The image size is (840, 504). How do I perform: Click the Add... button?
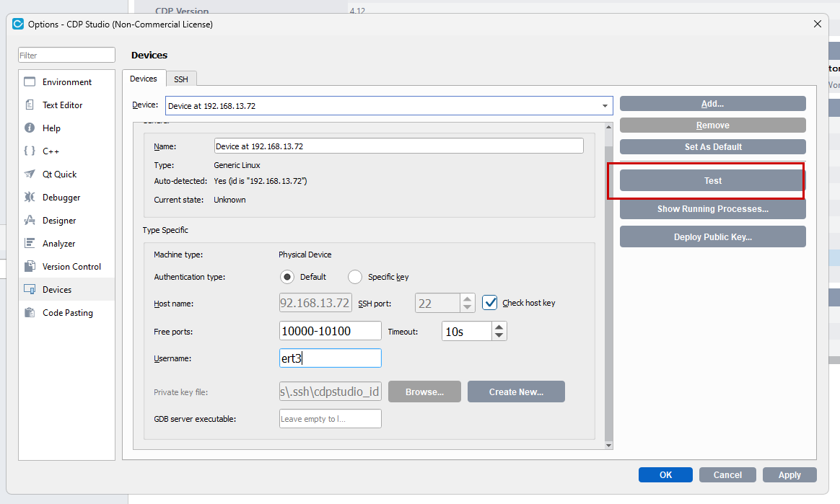(712, 104)
